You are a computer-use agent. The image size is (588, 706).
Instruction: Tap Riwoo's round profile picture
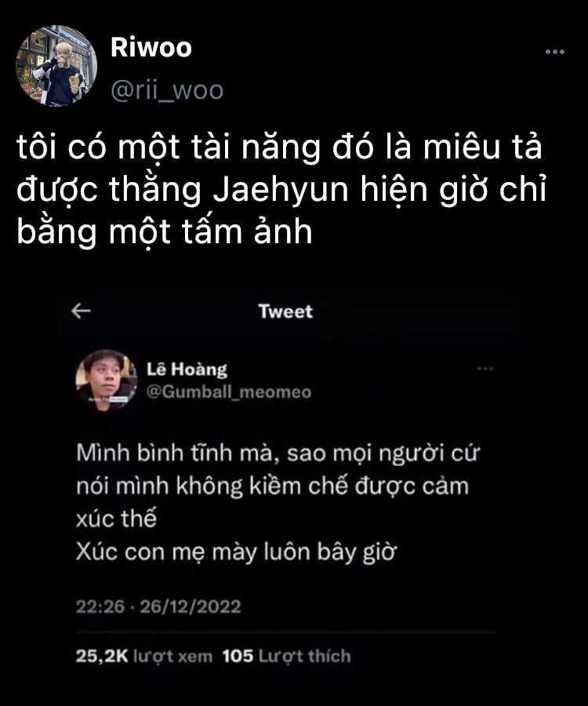(56, 66)
